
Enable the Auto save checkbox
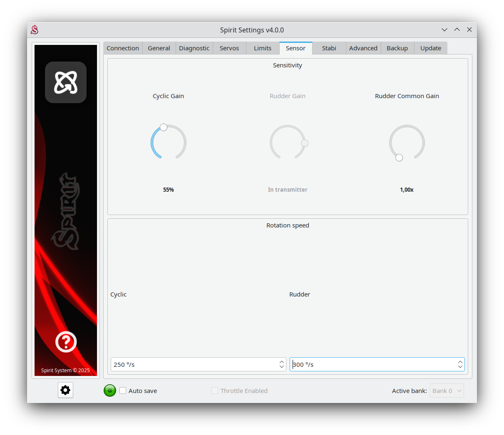[x=123, y=391]
